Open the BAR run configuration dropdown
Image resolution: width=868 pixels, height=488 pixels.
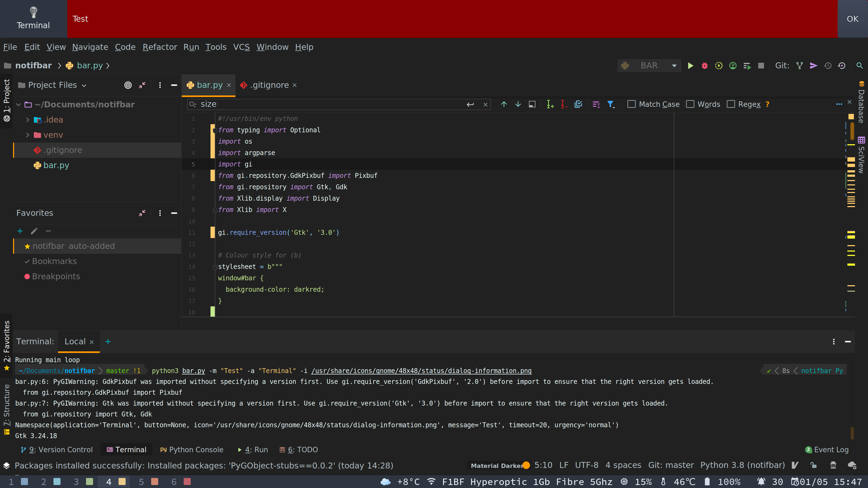point(649,66)
